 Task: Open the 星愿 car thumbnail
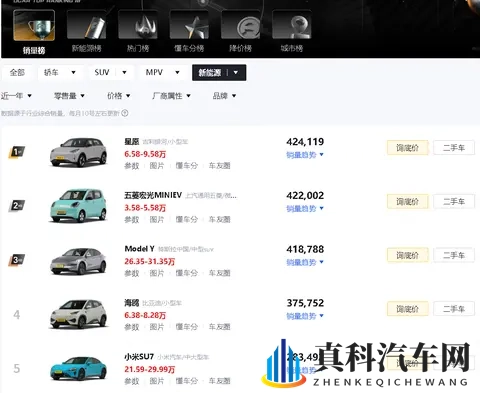78,152
